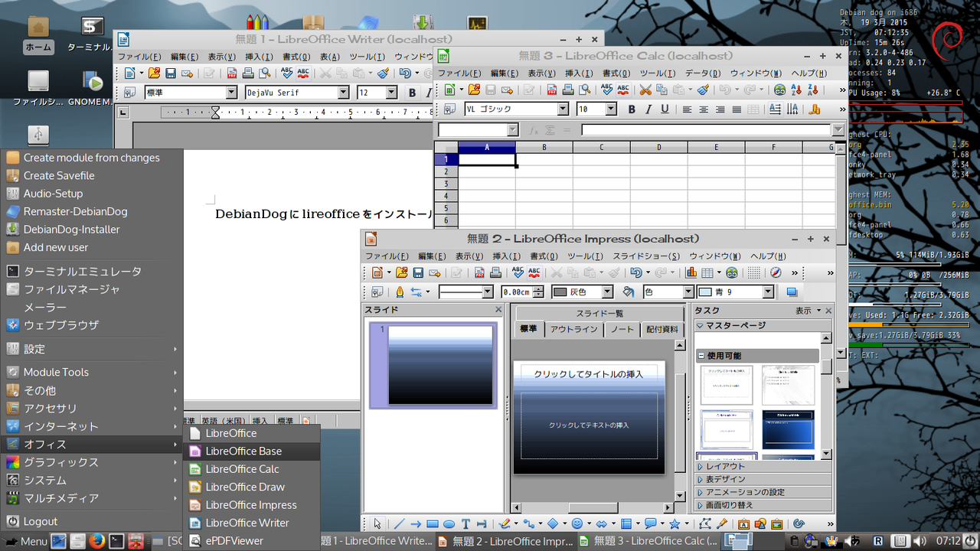The height and width of the screenshot is (551, 980).
Task: Open VL ゴシック font dropdown in Calc
Action: coord(563,109)
